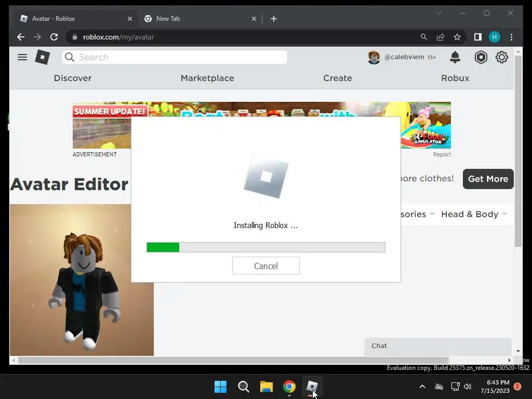Open a new browser tab
The height and width of the screenshot is (399, 532).
click(x=274, y=19)
